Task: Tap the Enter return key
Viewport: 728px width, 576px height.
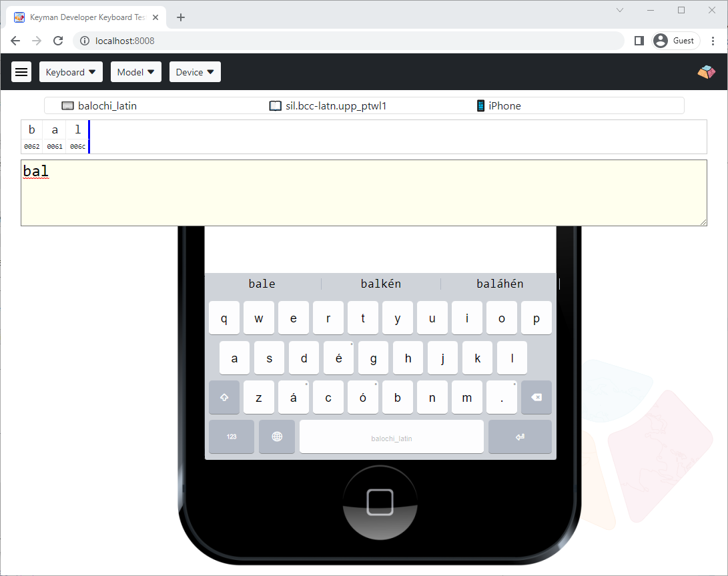Action: (x=520, y=437)
